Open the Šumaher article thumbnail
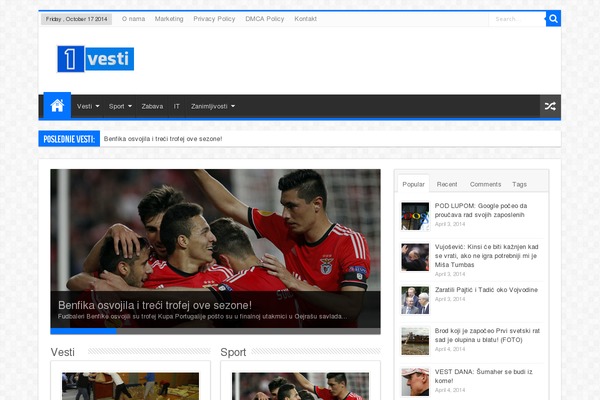Viewport: 600px width, 400px height. tap(415, 382)
